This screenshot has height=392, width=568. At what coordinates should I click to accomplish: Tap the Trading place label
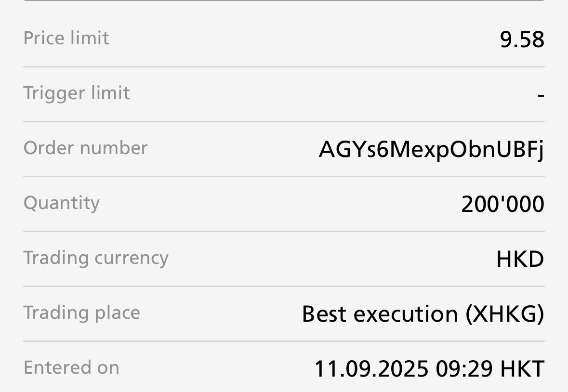click(x=81, y=313)
